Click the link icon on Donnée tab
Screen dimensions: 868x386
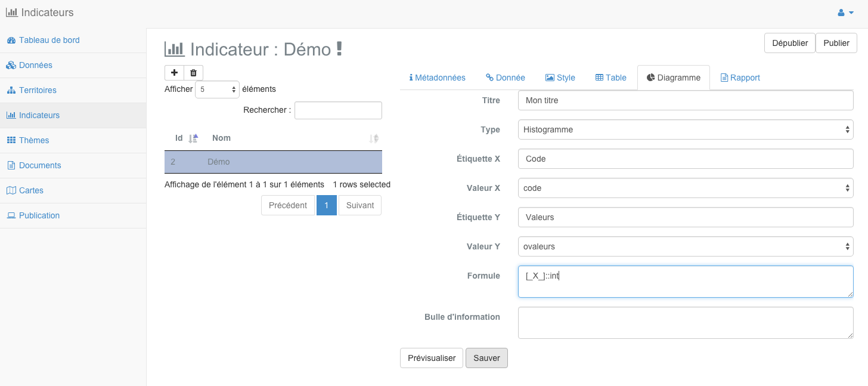tap(489, 78)
